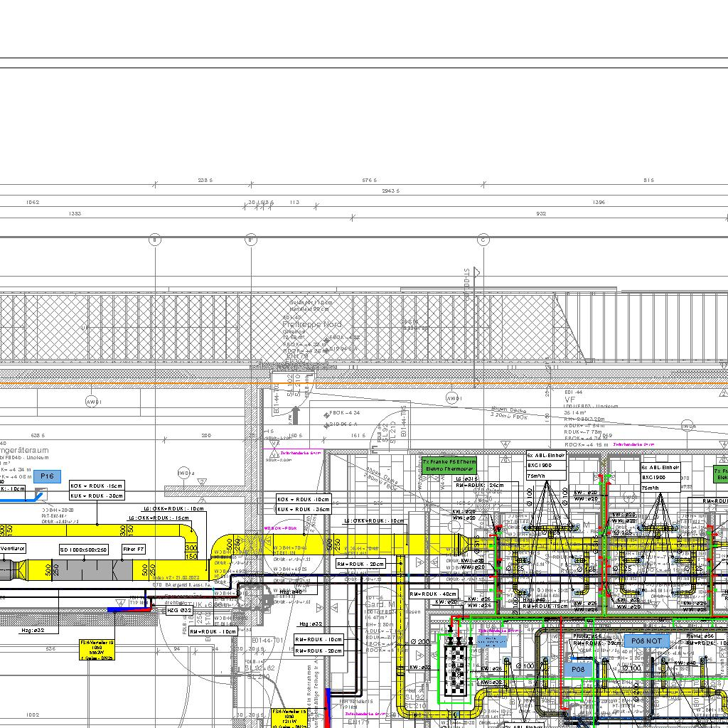This screenshot has width=728, height=728.
Task: Select the Filter F7 label
Action: tap(134, 550)
